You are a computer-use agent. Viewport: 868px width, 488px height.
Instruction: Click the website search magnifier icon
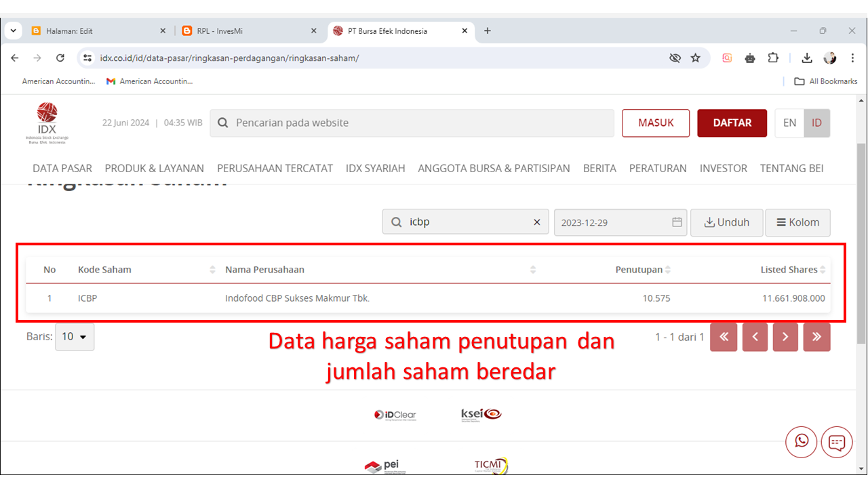pos(223,123)
